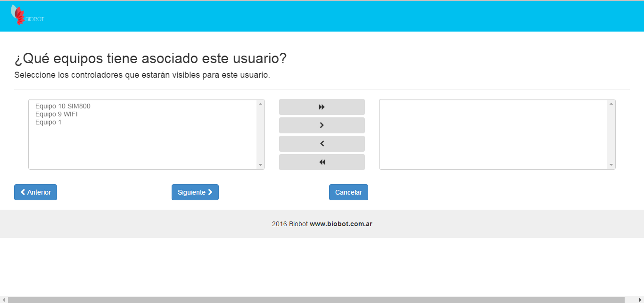Open the www.biobot.com.ar footer link
Image resolution: width=644 pixels, height=303 pixels.
click(341, 224)
